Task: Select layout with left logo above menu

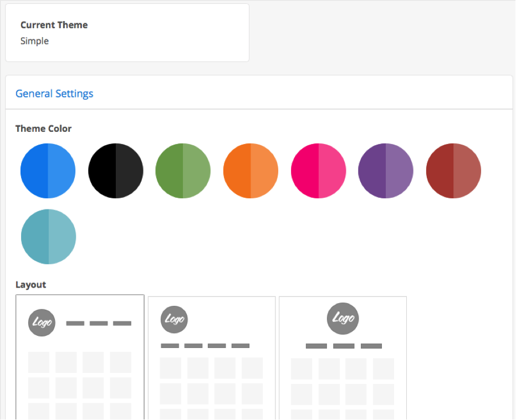Action: pos(212,358)
